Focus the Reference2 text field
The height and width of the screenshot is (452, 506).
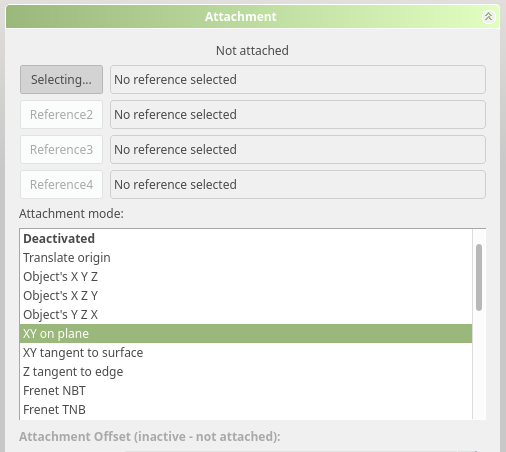click(x=298, y=115)
